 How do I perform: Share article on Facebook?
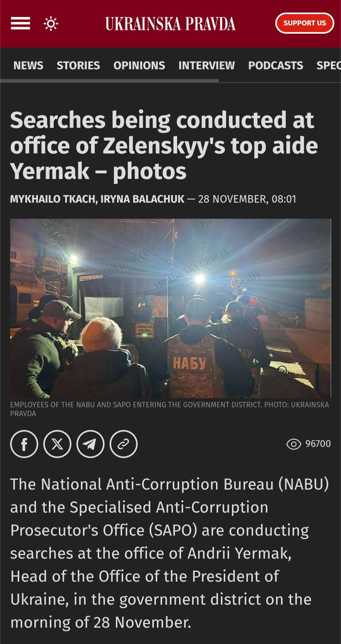tap(24, 444)
